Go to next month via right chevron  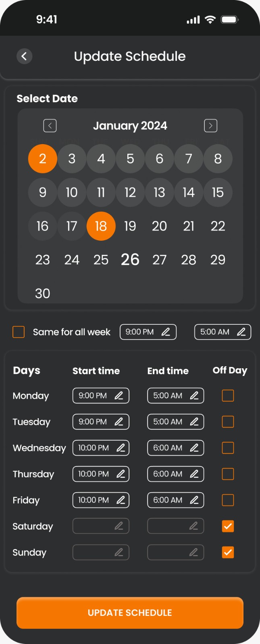[210, 126]
